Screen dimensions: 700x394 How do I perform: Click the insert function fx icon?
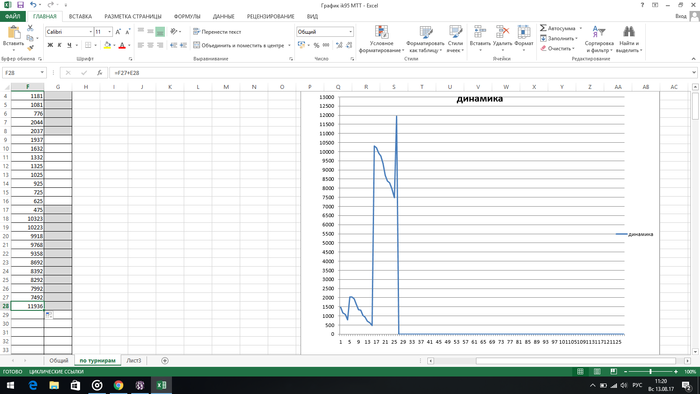pos(100,73)
